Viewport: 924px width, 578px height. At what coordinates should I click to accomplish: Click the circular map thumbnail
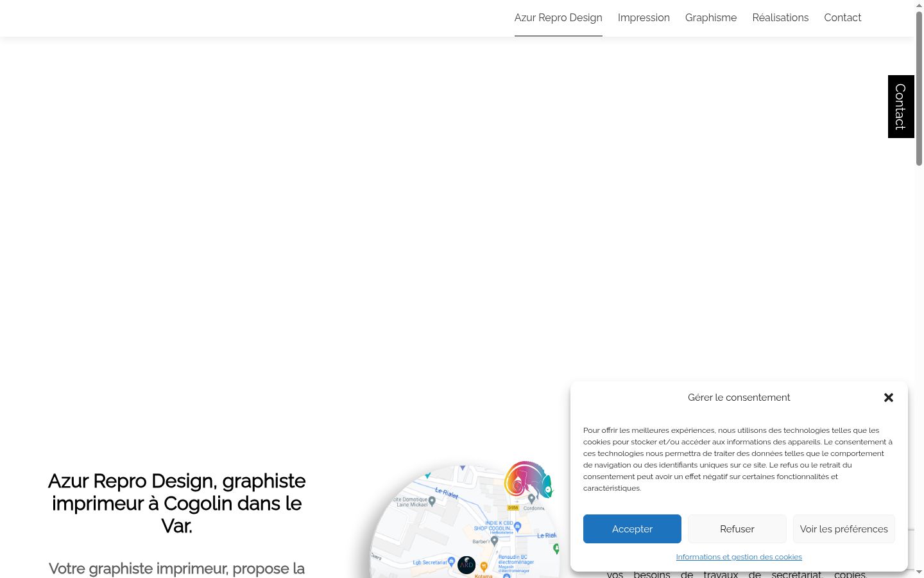coord(465,521)
